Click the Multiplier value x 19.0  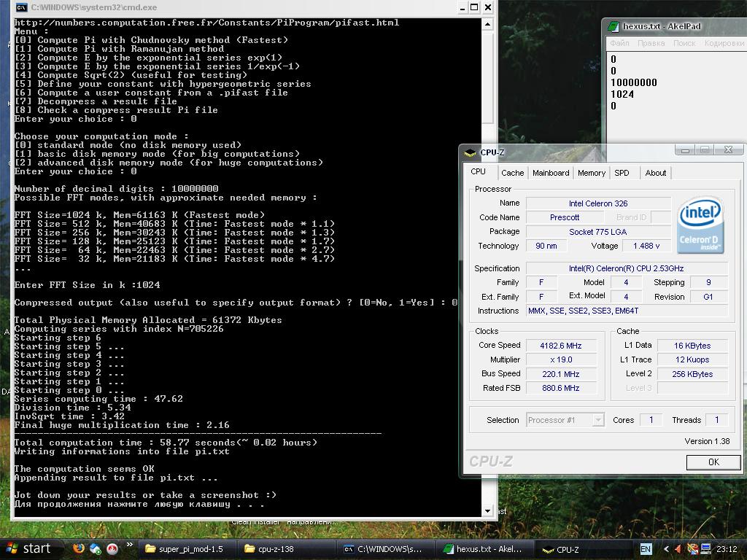point(561,360)
